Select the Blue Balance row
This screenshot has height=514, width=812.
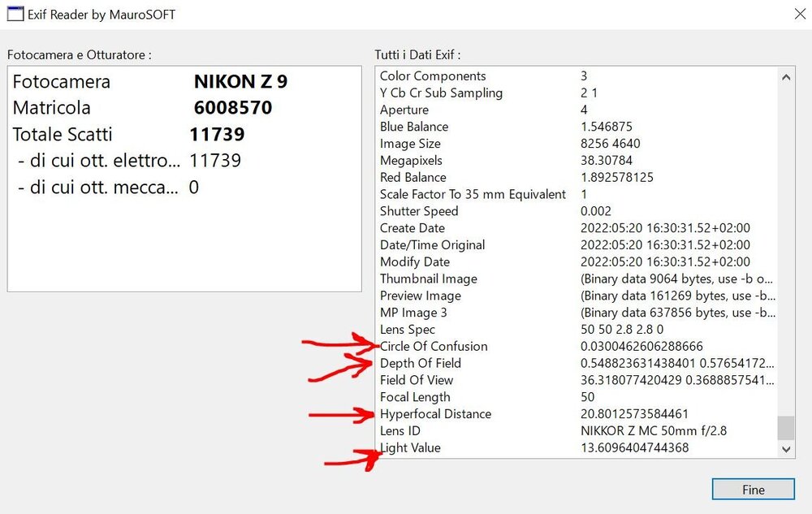tap(577, 127)
